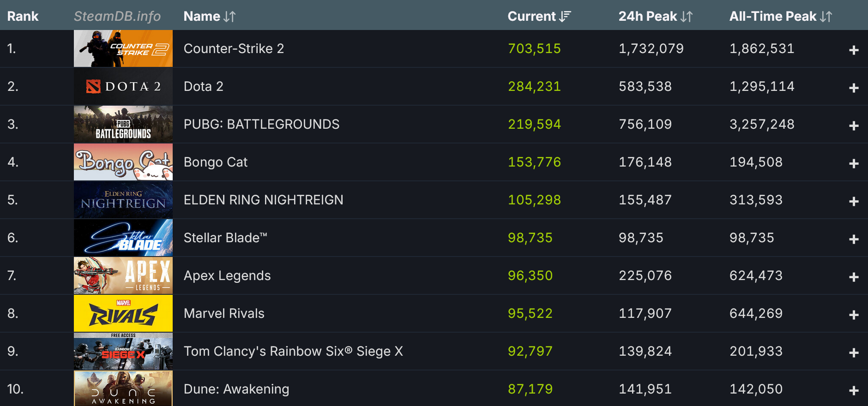Open the Dota 2 logo thumbnail

pos(123,86)
